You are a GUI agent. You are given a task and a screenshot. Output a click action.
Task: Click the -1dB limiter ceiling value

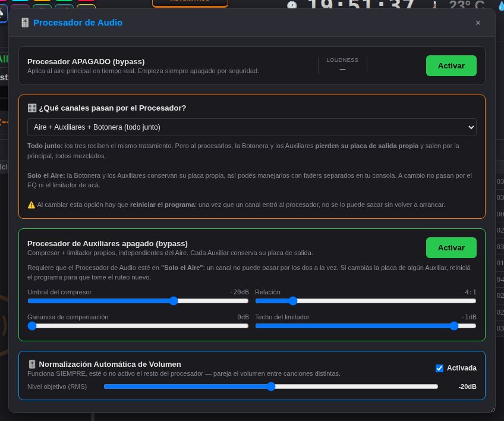coord(469,317)
